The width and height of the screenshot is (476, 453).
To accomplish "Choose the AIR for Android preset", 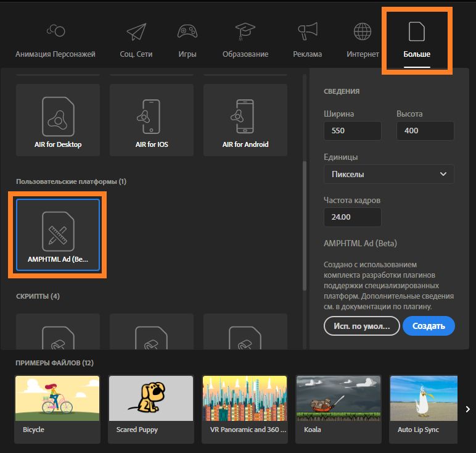I will coord(245,120).
